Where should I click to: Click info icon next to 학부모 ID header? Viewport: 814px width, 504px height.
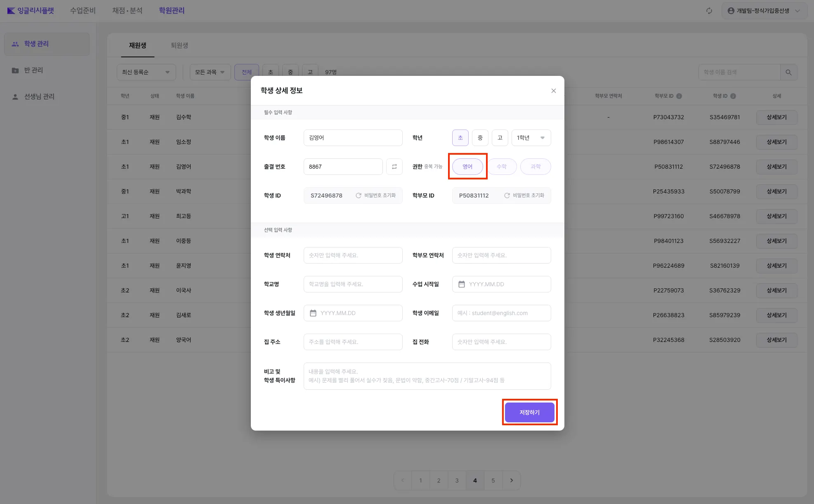[x=679, y=96]
